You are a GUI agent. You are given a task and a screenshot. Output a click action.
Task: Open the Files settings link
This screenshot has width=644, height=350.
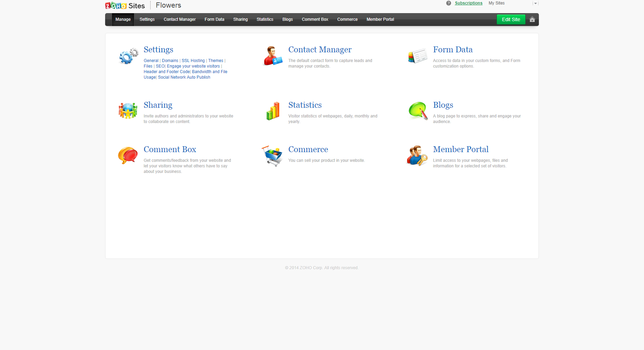coord(148,66)
